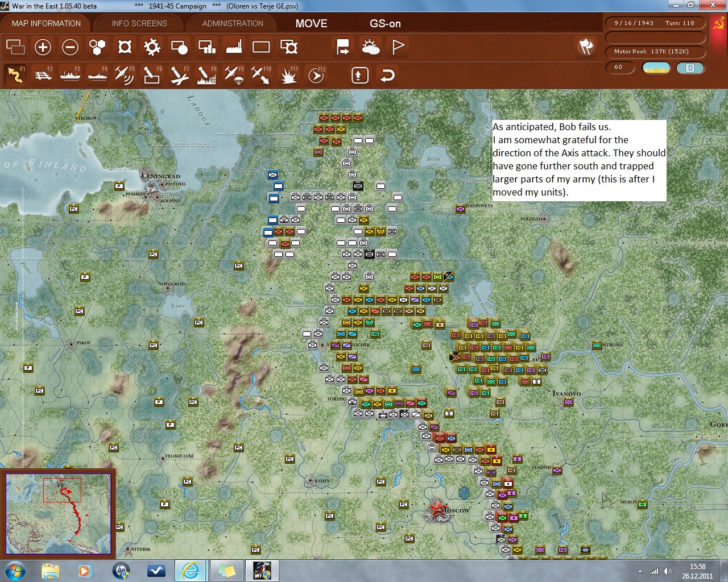Click the MOVE mode label
This screenshot has height=582, width=728.
click(x=311, y=23)
